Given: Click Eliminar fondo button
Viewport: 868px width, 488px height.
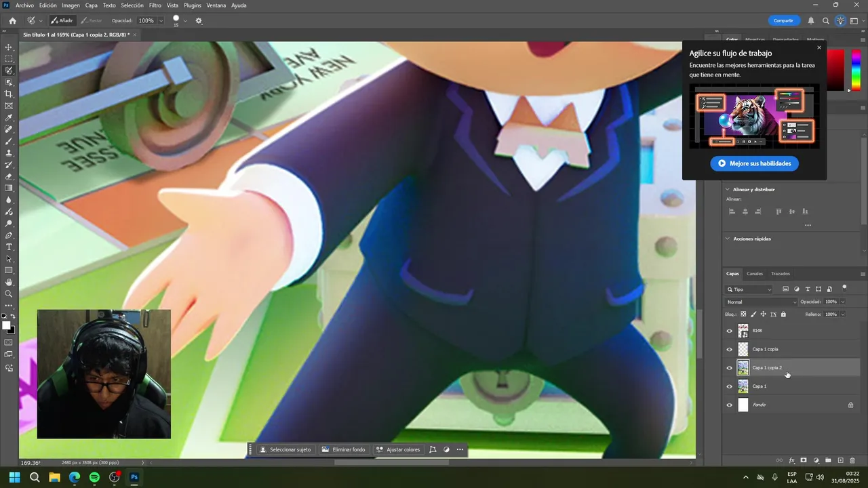Looking at the screenshot, I should click(343, 449).
